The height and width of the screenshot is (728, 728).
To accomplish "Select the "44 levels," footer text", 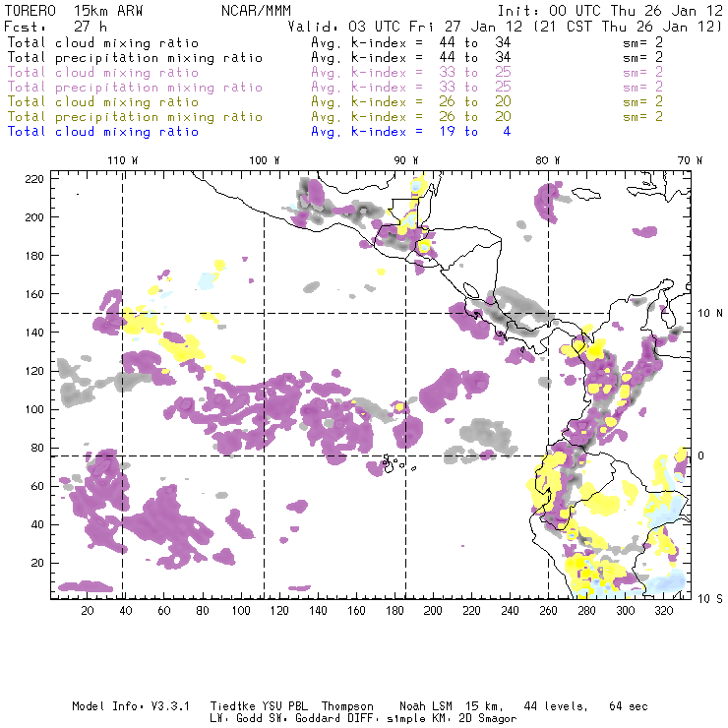I will pyautogui.click(x=556, y=706).
